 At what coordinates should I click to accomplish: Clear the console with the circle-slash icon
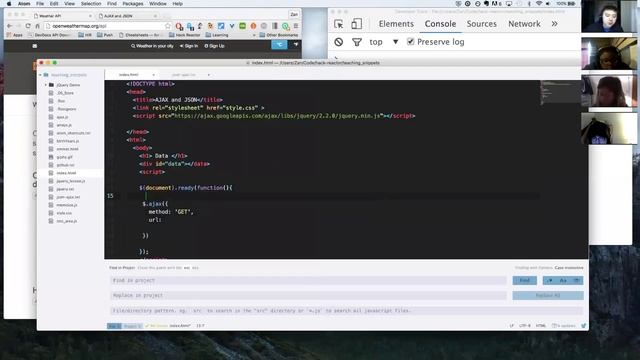pos(338,42)
